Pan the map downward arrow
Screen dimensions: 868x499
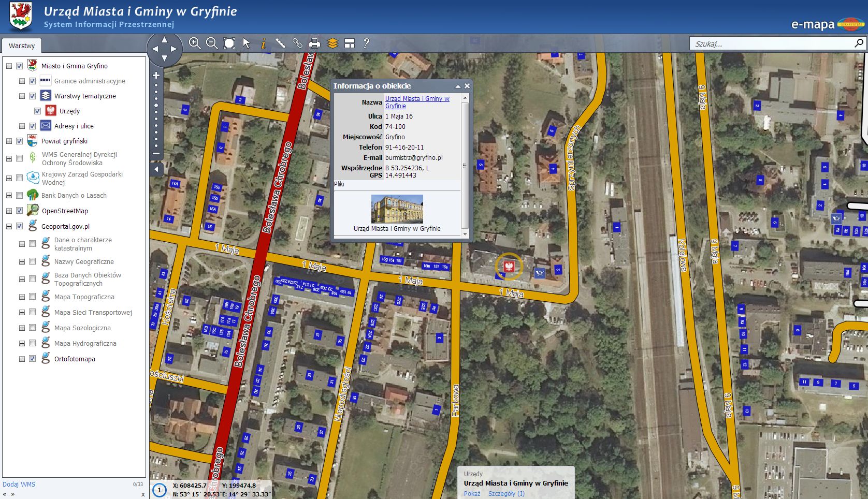tap(164, 58)
